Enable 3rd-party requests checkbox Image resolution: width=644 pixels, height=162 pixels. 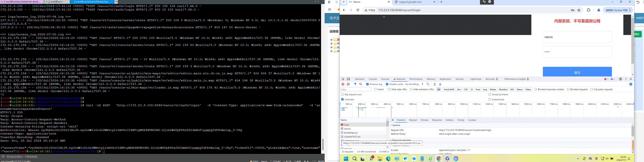tap(592, 89)
